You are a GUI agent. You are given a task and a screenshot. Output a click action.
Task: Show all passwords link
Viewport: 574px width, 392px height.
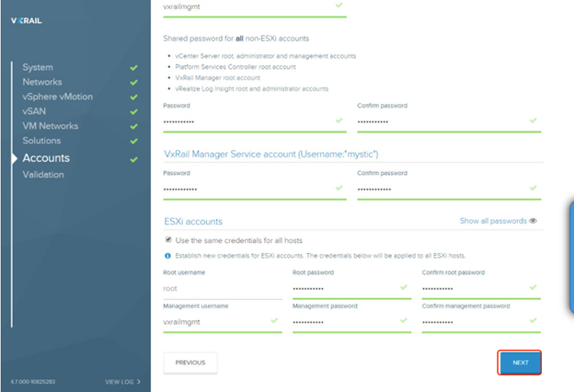[x=493, y=221]
